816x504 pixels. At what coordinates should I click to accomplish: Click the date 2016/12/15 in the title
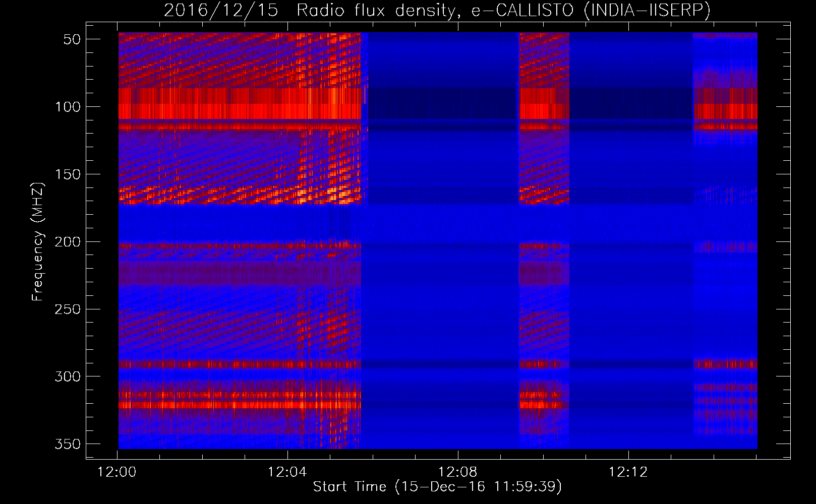point(221,10)
